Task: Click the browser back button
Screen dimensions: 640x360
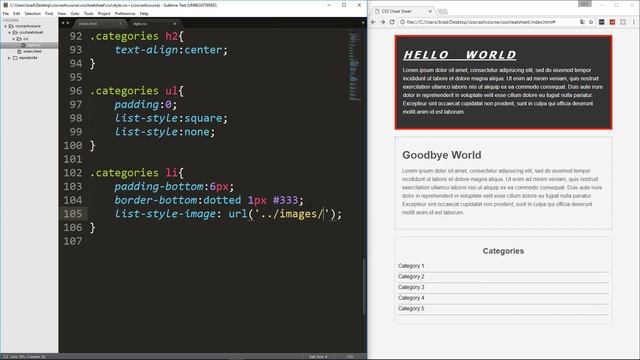Action: [x=373, y=22]
